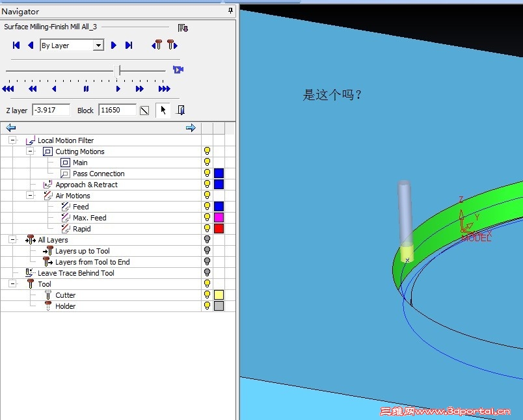Toggle Rapid visibility bulb
The height and width of the screenshot is (420, 523).
click(x=207, y=228)
